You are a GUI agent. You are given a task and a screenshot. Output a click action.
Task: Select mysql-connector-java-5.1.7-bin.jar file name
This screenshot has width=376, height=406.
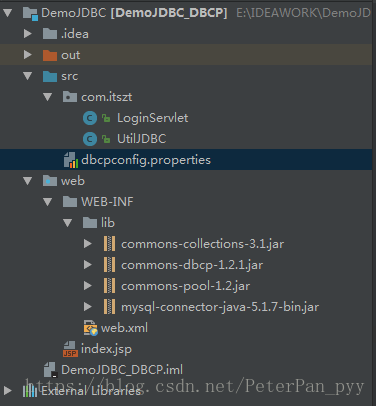(x=220, y=307)
